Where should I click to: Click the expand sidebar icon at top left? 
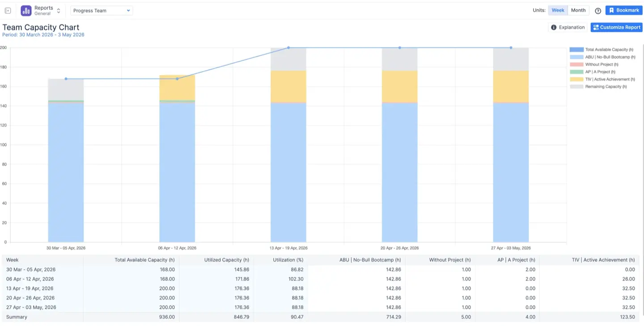click(x=8, y=10)
